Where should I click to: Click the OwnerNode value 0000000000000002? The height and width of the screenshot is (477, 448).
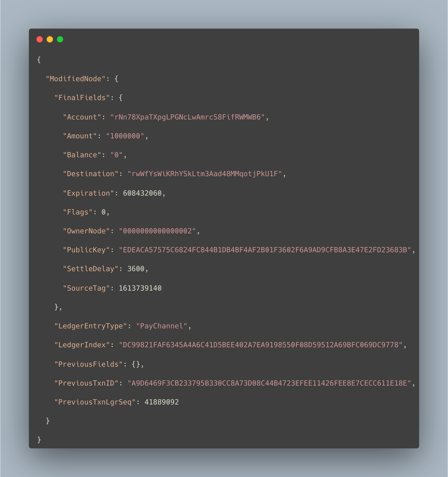[157, 231]
